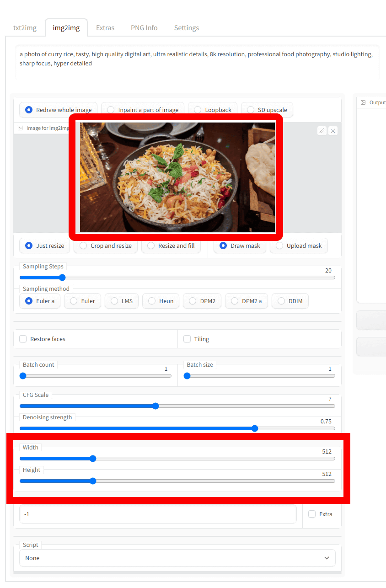Click the Sampling Steps slider handle
The width and height of the screenshot is (386, 588).
[62, 278]
